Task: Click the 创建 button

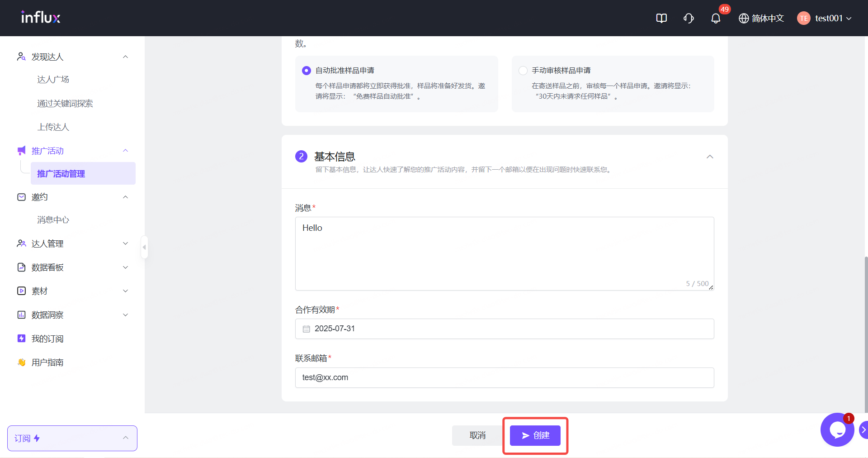Action: pyautogui.click(x=535, y=435)
